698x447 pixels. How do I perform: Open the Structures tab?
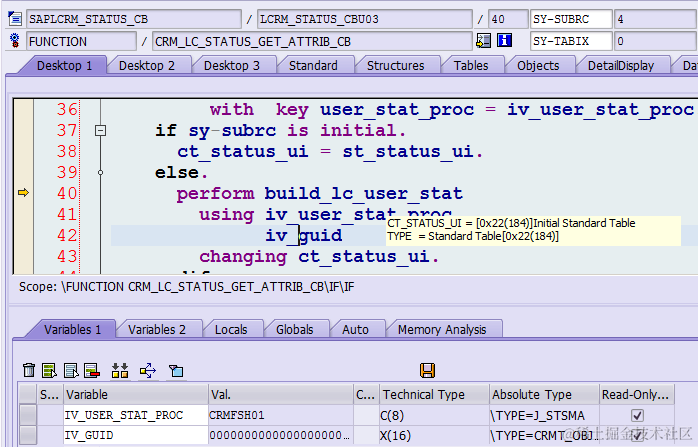point(396,66)
